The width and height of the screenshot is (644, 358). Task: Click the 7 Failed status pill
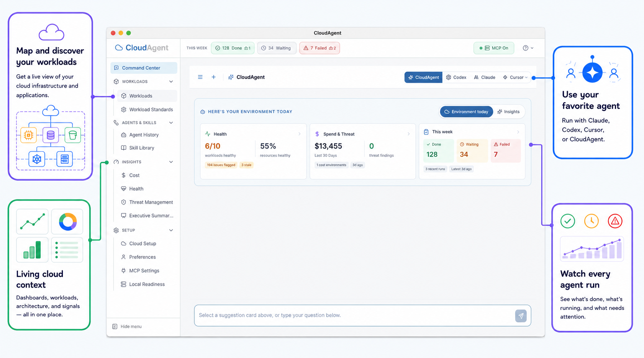pos(320,48)
